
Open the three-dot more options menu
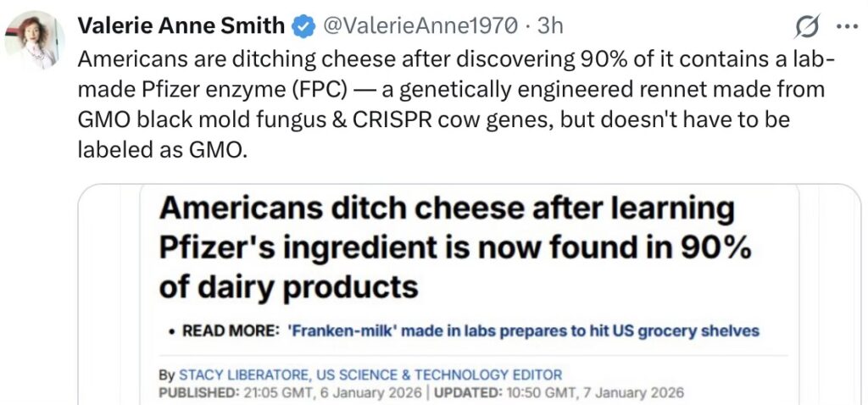[847, 26]
